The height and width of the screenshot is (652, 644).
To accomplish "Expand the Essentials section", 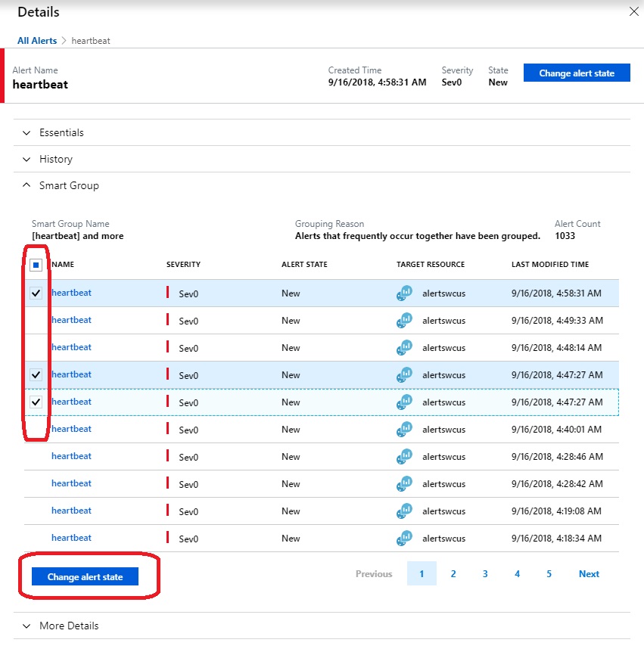I will [x=61, y=132].
